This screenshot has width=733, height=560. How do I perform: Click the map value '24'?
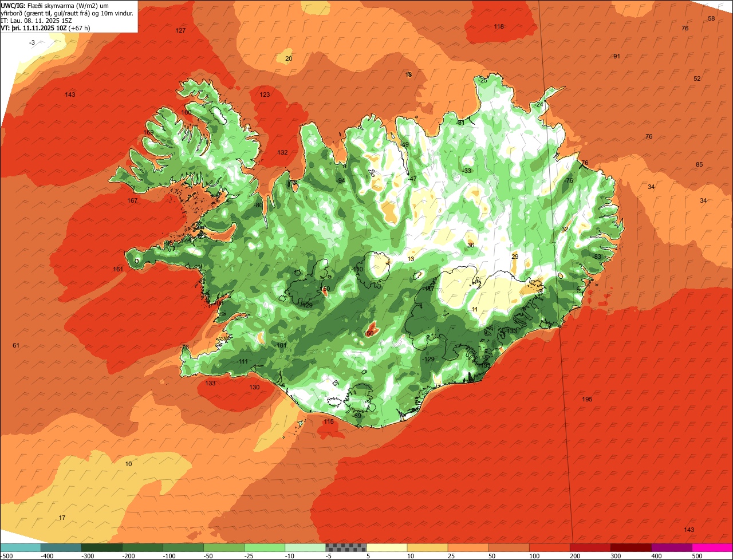(x=539, y=104)
